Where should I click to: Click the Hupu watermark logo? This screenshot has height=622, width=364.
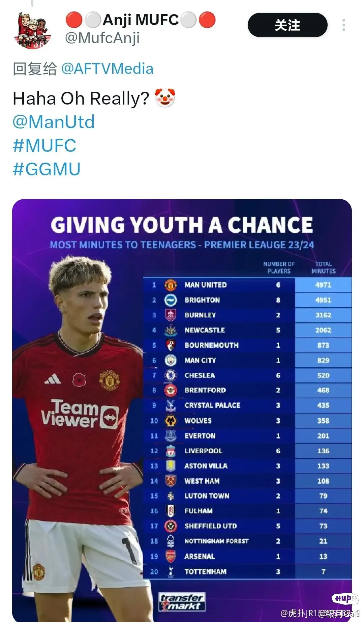[x=345, y=599]
